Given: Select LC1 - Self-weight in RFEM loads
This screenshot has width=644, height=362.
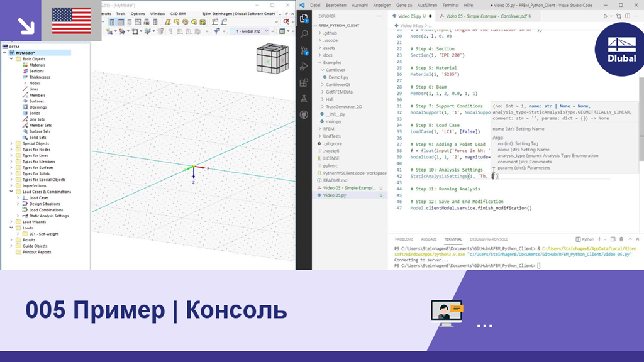Looking at the screenshot, I should [x=44, y=234].
